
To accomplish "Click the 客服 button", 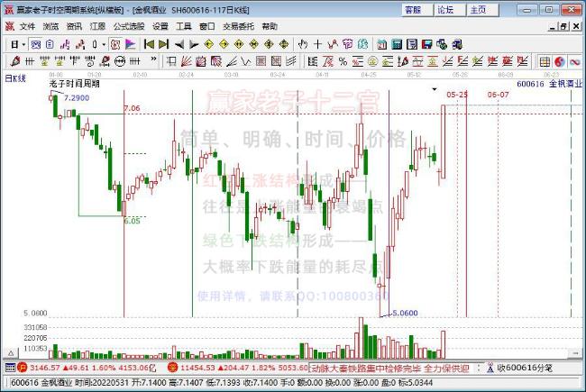I will (413, 10).
